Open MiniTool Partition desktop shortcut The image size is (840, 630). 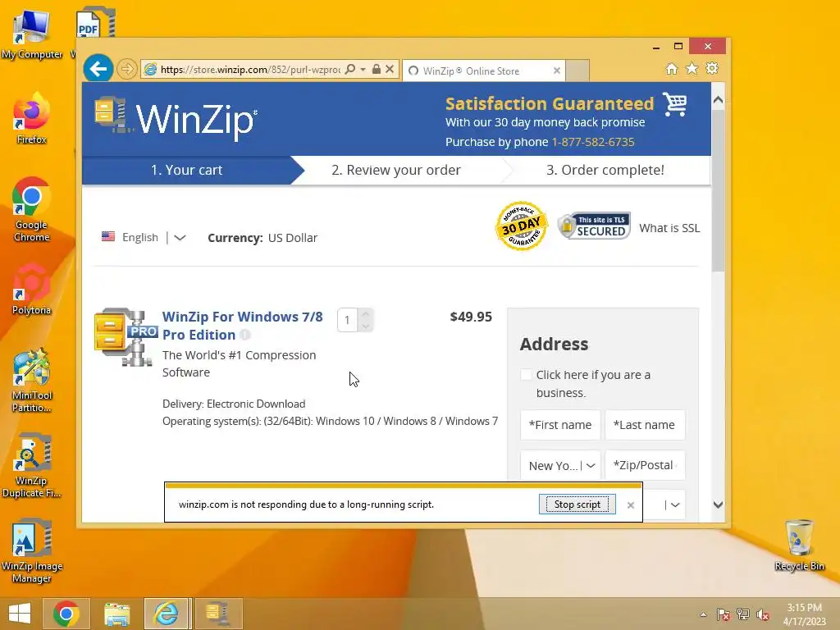pyautogui.click(x=31, y=381)
